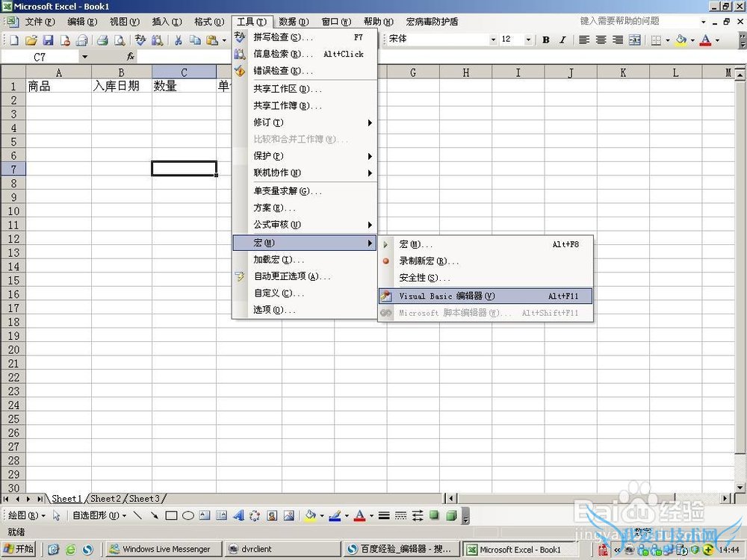Image resolution: width=747 pixels, height=560 pixels.
Task: Switch to the Sheet2 tab
Action: pos(105,498)
